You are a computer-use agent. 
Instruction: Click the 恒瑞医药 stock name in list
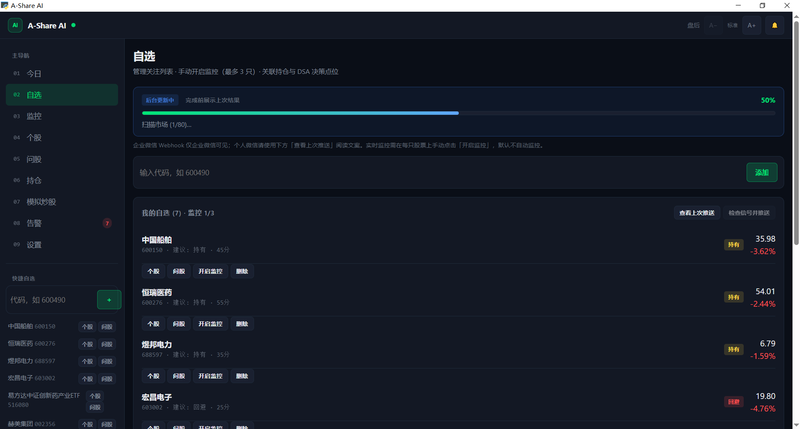click(157, 292)
